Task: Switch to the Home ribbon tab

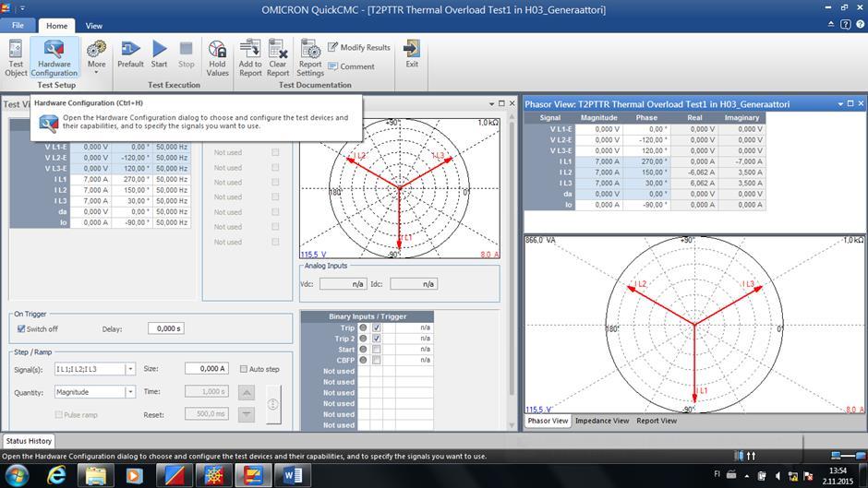Action: [56, 26]
